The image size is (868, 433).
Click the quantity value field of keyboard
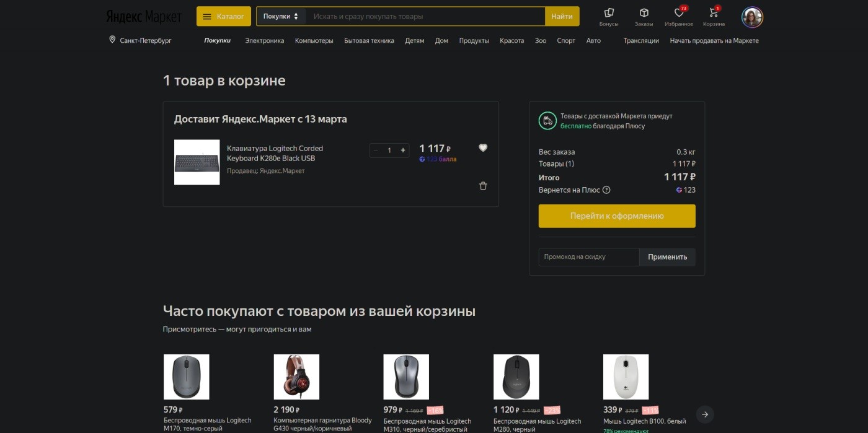389,151
